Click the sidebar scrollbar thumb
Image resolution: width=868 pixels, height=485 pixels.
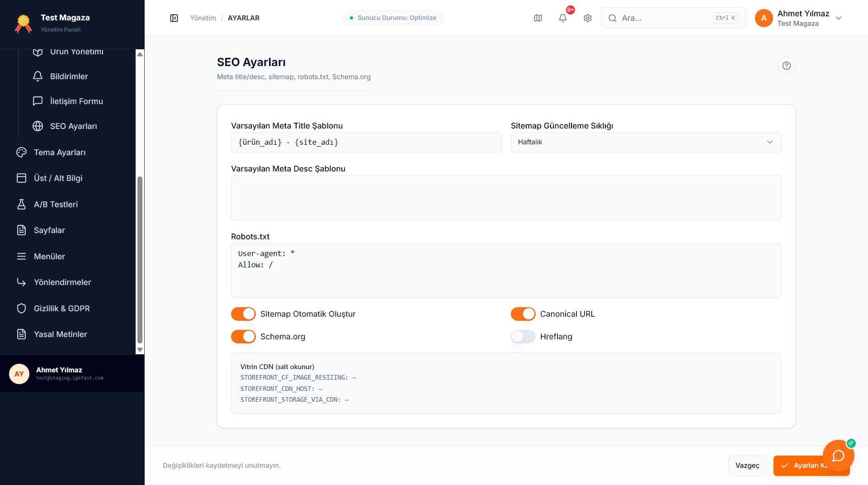click(140, 260)
